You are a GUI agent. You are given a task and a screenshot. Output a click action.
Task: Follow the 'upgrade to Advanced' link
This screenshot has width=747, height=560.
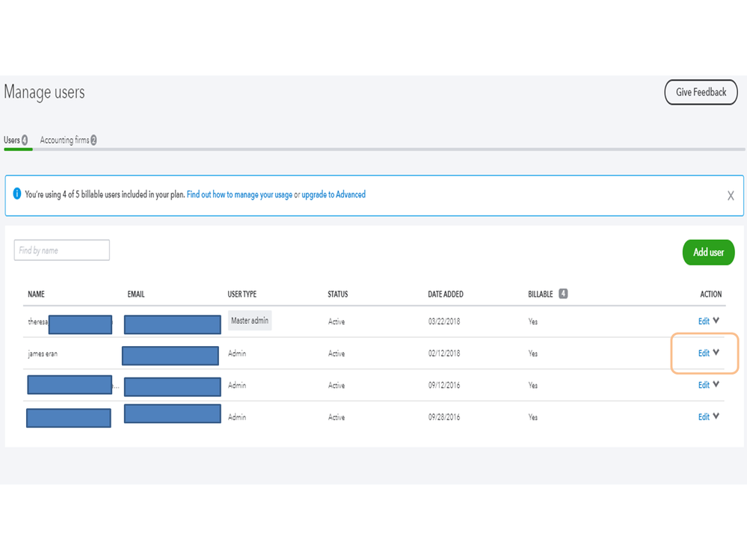(333, 195)
